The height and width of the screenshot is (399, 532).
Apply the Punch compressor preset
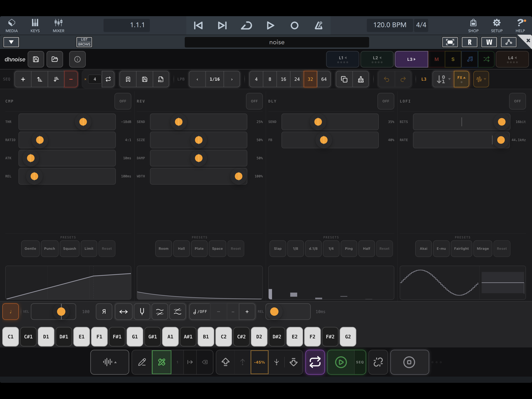tap(49, 249)
